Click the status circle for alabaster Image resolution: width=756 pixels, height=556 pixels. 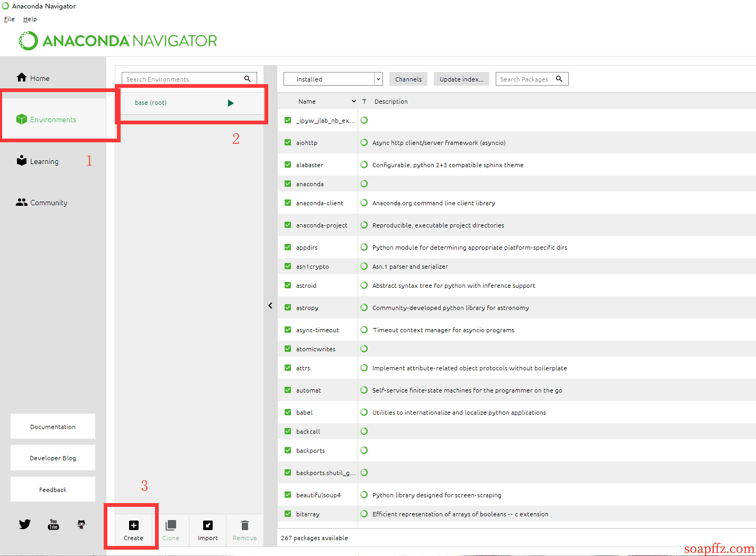[x=364, y=165]
